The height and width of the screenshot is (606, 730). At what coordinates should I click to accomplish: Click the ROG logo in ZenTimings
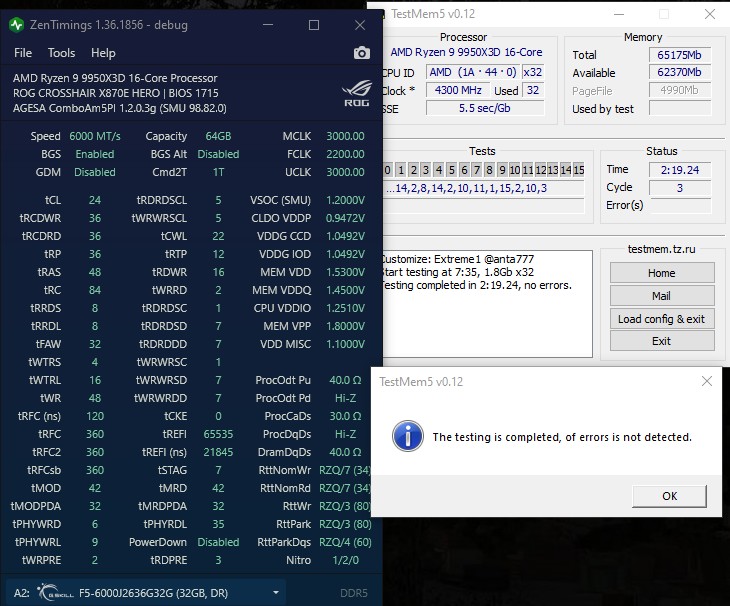tap(357, 94)
